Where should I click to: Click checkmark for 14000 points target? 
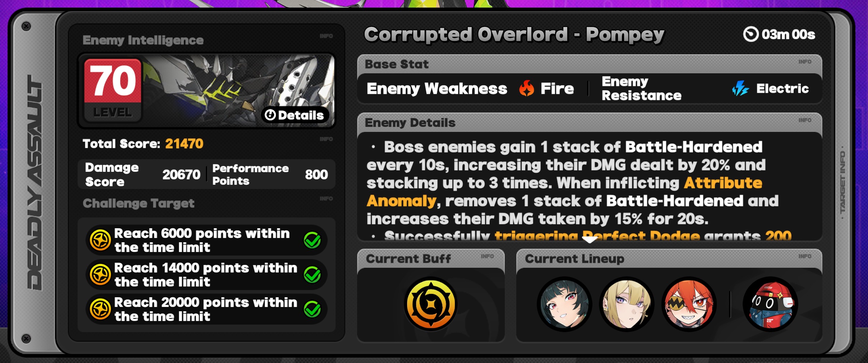point(312,275)
